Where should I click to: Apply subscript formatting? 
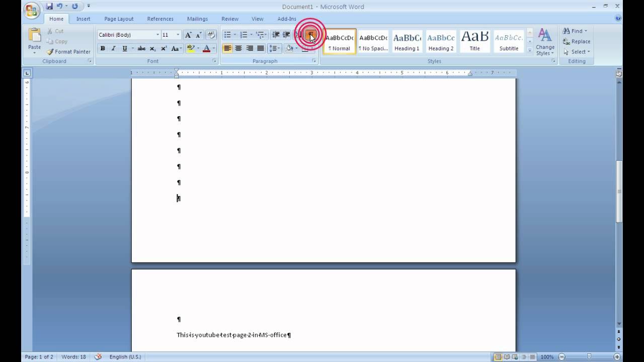[x=152, y=49]
